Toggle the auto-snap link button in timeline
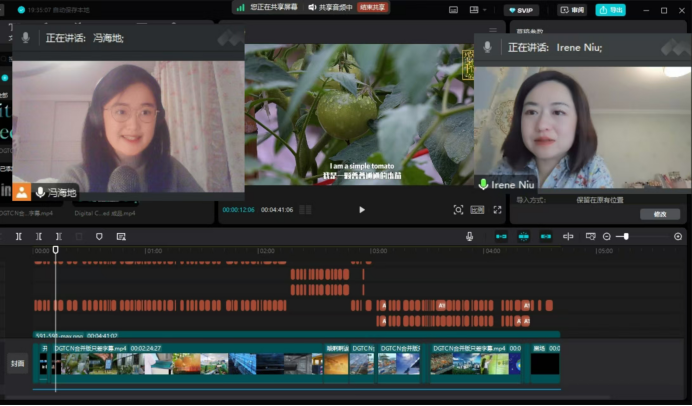Image resolution: width=692 pixels, height=406 pixels. tap(523, 236)
